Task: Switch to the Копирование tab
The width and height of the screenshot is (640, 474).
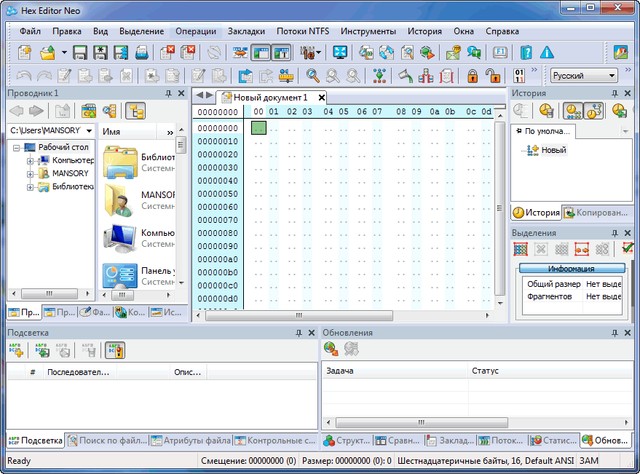Action: (x=597, y=213)
